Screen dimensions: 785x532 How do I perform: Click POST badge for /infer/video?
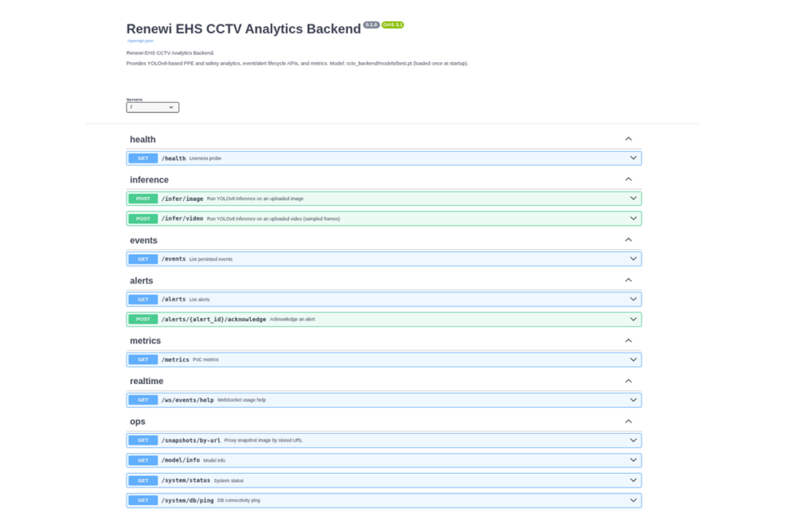(143, 218)
